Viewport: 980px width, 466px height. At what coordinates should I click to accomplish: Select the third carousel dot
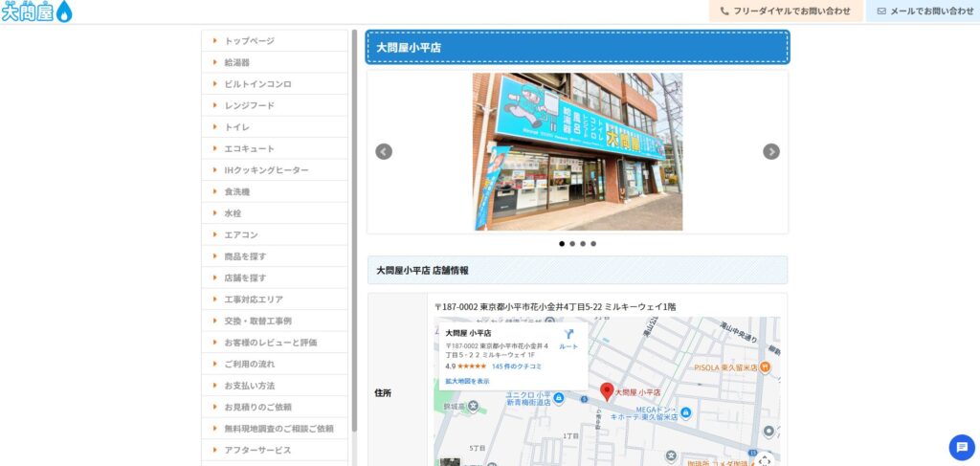(x=583, y=244)
